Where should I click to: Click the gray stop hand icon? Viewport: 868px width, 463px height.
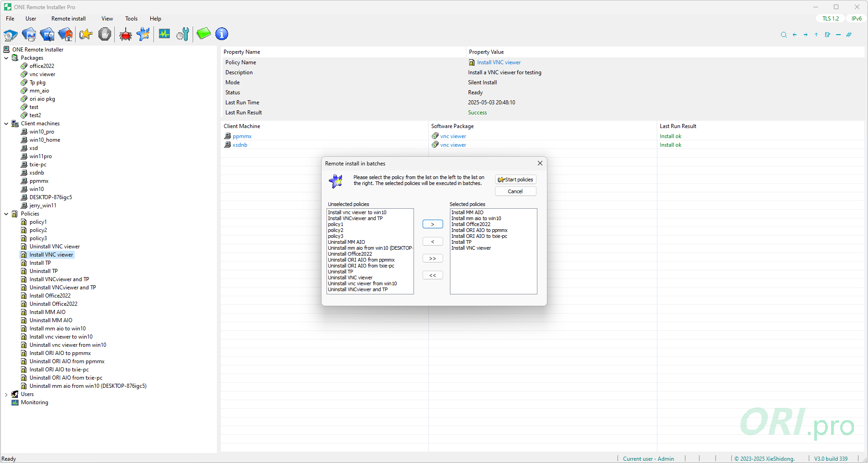[x=105, y=34]
